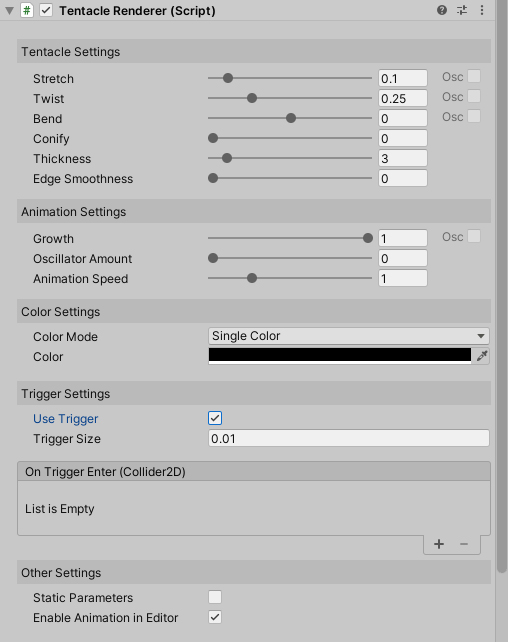Image resolution: width=508 pixels, height=642 pixels.
Task: Click the Color Settings section header
Action: point(254,312)
